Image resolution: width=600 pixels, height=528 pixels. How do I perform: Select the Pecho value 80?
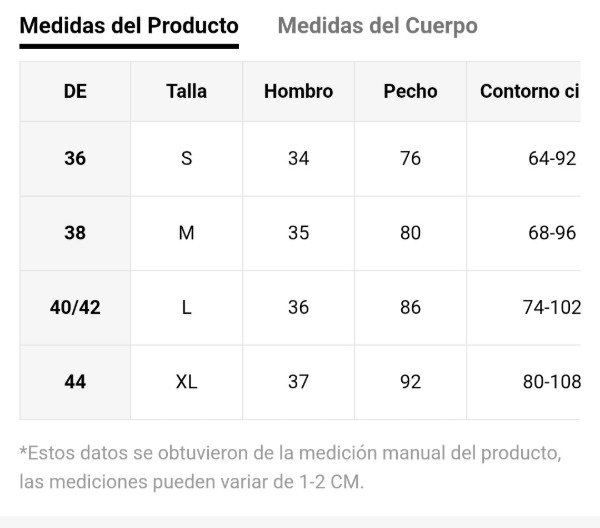pyautogui.click(x=410, y=233)
